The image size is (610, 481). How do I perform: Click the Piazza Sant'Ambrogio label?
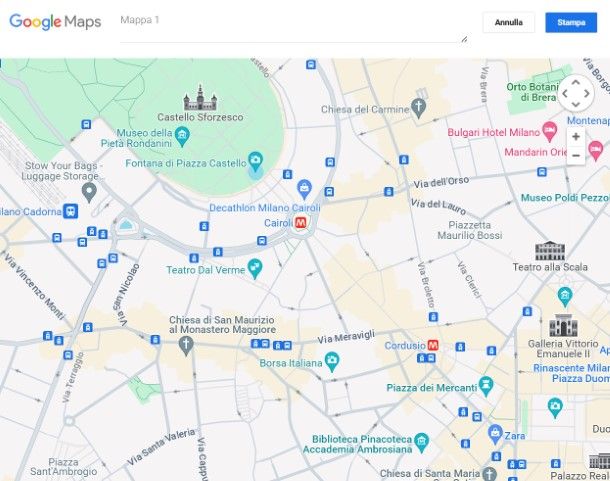63,467
